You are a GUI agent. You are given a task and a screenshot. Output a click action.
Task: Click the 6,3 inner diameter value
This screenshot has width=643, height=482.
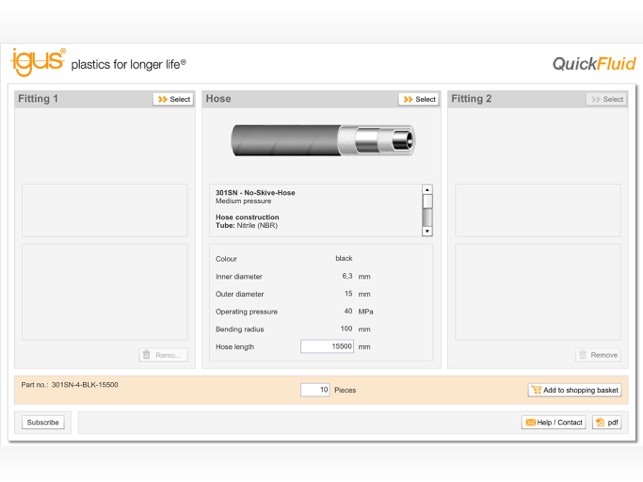click(x=347, y=276)
